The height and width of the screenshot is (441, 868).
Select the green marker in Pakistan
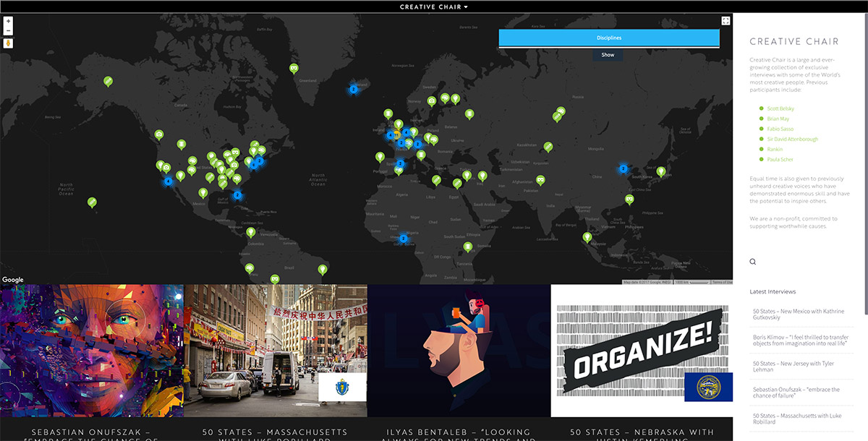pos(540,181)
